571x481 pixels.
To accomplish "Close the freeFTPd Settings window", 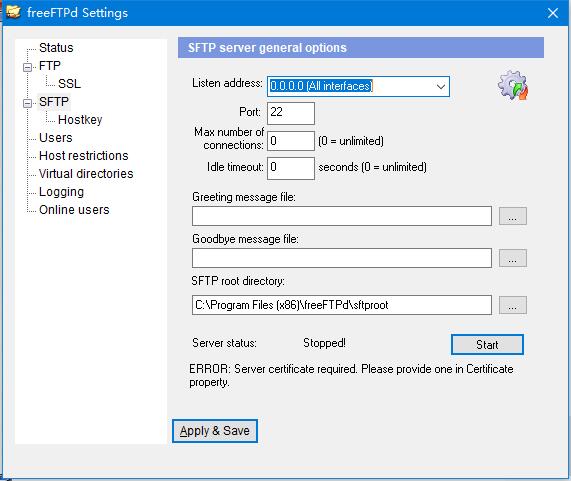I will [x=552, y=13].
